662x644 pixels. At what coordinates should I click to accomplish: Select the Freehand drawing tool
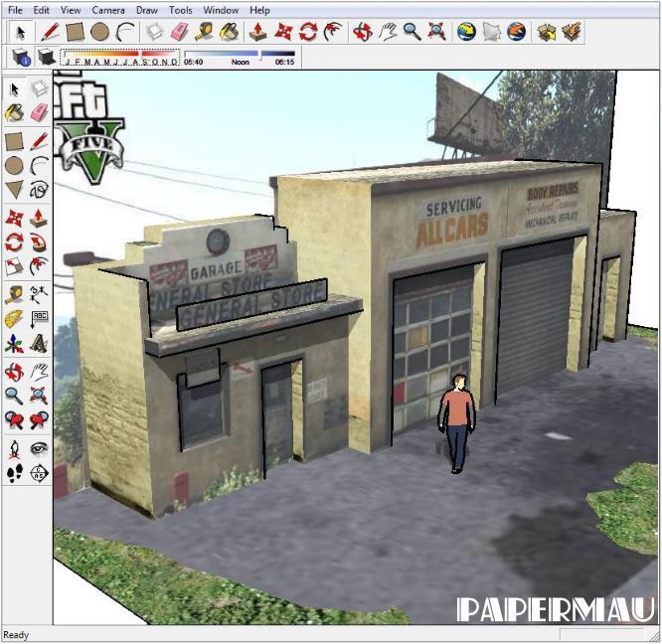(39, 190)
